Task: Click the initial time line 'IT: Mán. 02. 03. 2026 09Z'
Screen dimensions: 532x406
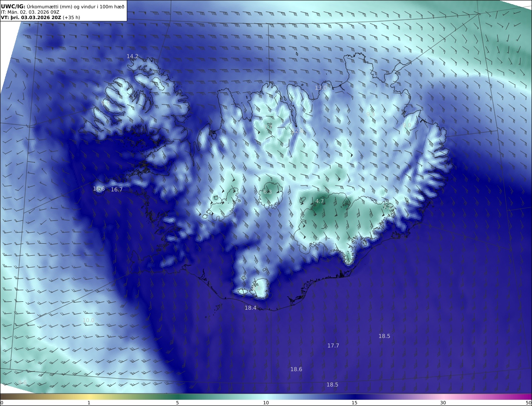Action: tap(30, 12)
